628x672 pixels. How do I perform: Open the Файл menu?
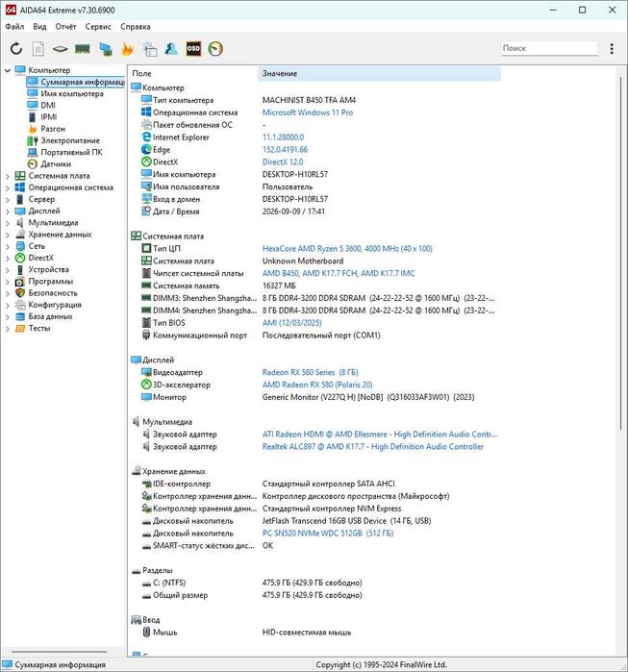point(14,27)
